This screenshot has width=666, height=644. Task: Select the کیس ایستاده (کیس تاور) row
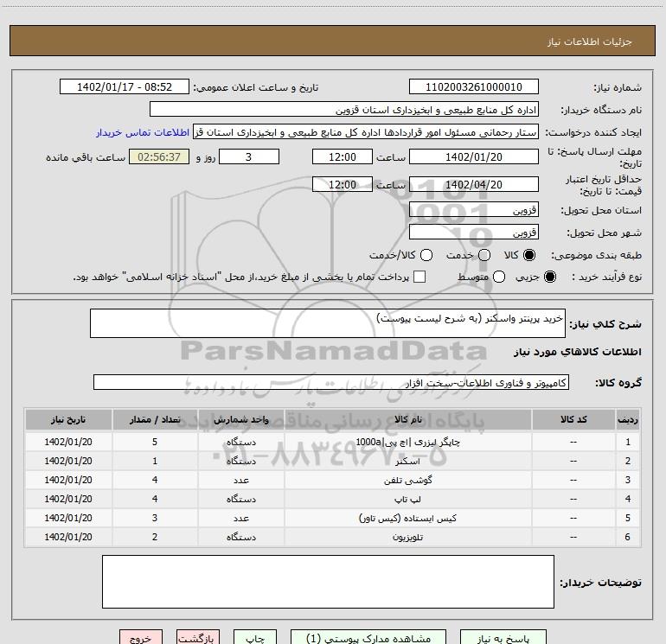tap(333, 519)
